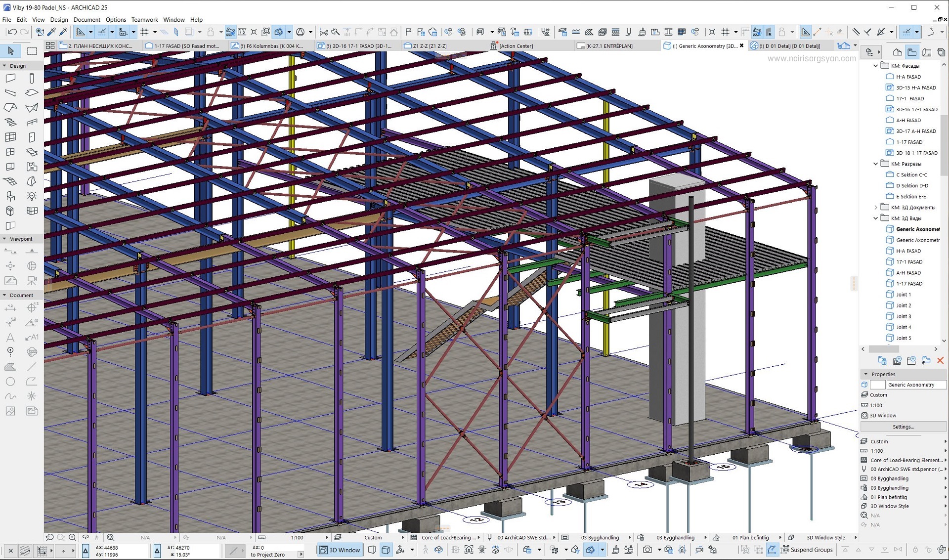Screen dimensions: 949x560
Task: Collapse the Design toolbox section
Action: pos(4,66)
